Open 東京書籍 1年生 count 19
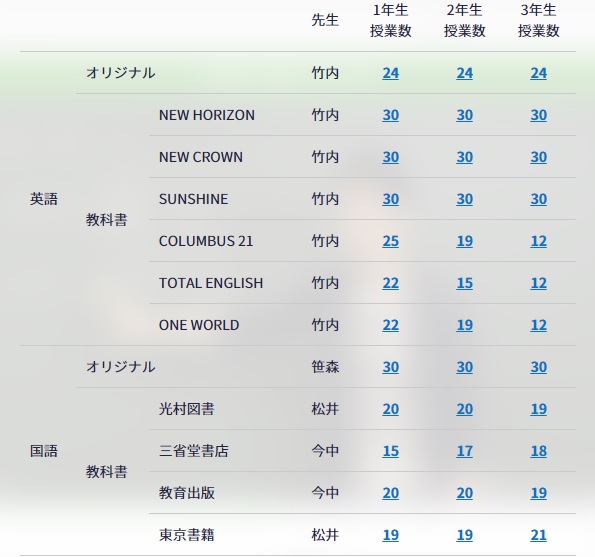595x557 pixels. click(x=390, y=535)
